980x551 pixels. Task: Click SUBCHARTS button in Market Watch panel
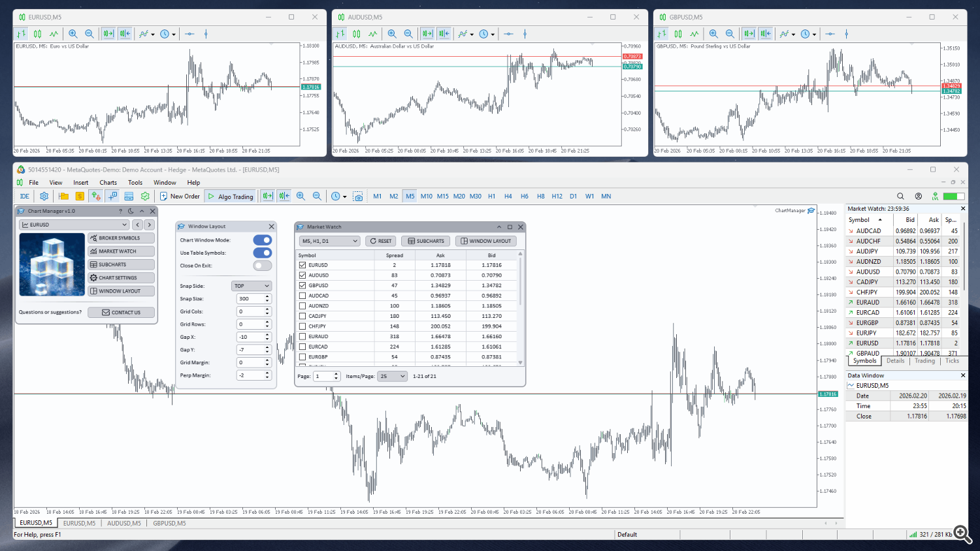point(426,241)
